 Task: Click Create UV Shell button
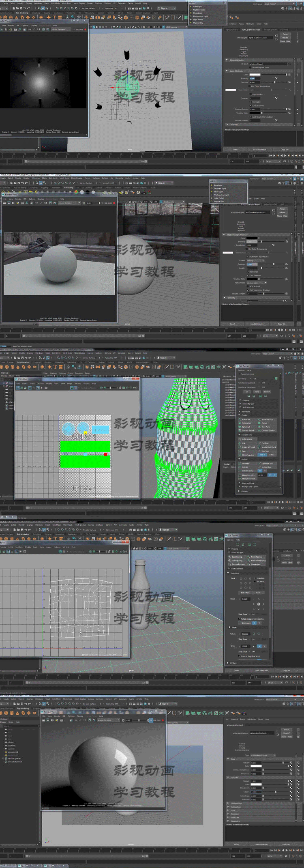tap(248, 447)
